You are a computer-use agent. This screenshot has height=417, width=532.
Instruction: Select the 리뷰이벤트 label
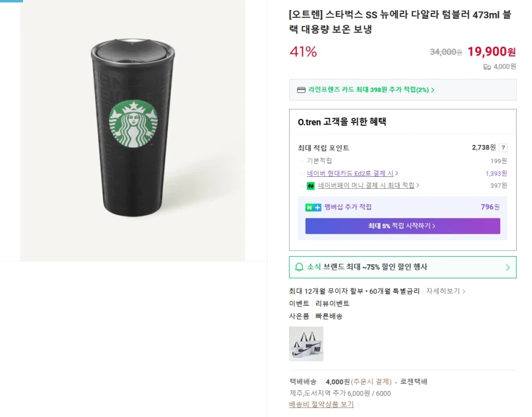[x=332, y=303]
